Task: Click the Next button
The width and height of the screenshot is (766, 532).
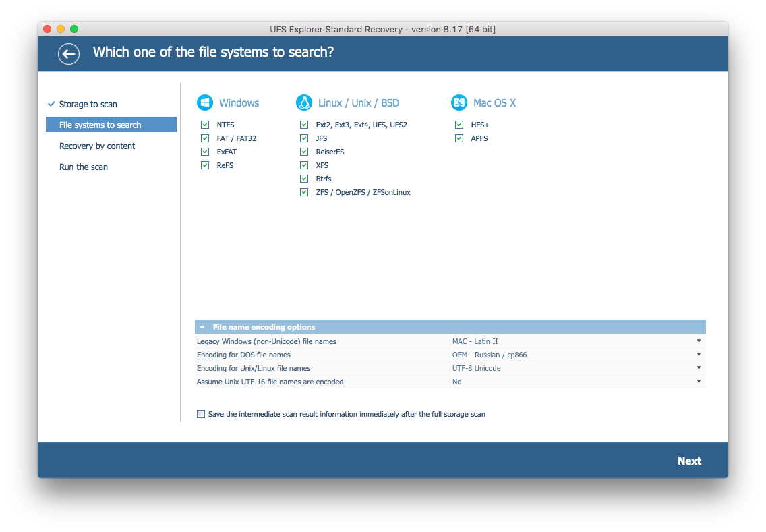Action: (689, 461)
